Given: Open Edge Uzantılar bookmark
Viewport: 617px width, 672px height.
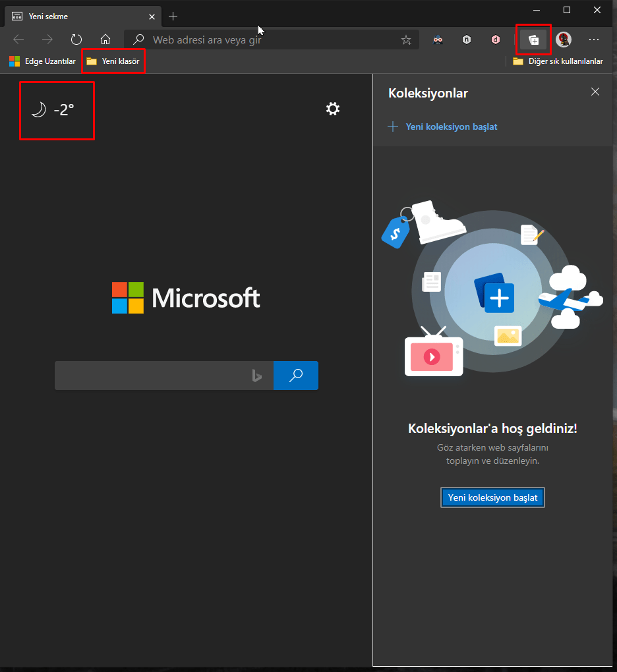Looking at the screenshot, I should point(42,61).
